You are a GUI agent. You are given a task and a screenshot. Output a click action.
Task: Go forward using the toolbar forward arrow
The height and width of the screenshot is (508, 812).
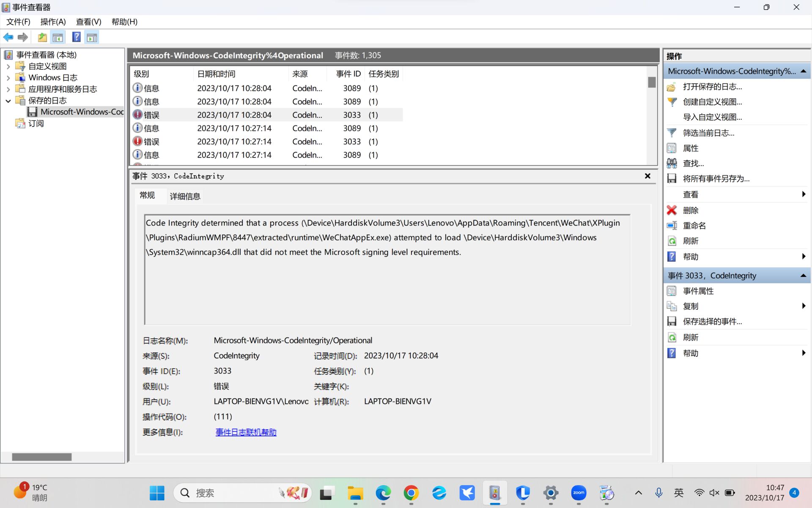coord(23,37)
